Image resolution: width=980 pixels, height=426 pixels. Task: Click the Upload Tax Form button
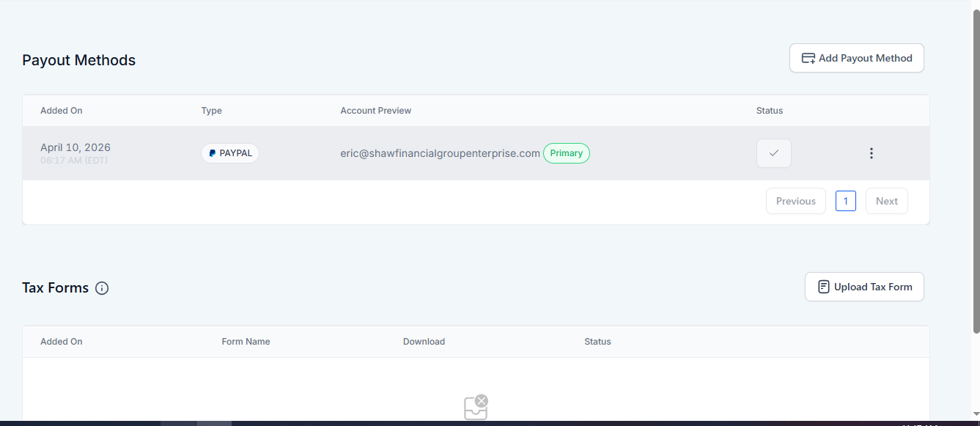tap(864, 286)
